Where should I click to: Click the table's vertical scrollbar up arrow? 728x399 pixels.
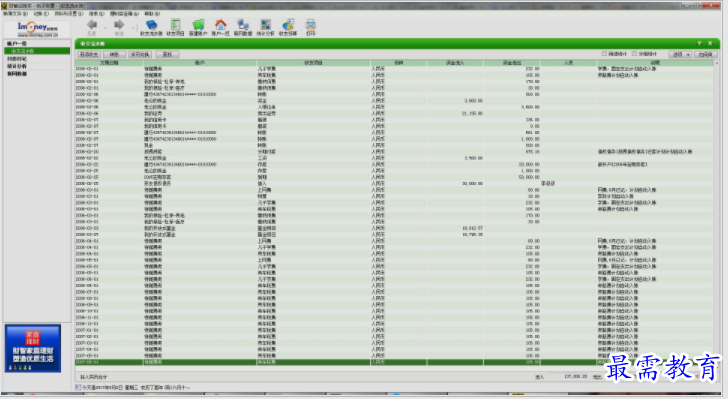pyautogui.click(x=716, y=63)
